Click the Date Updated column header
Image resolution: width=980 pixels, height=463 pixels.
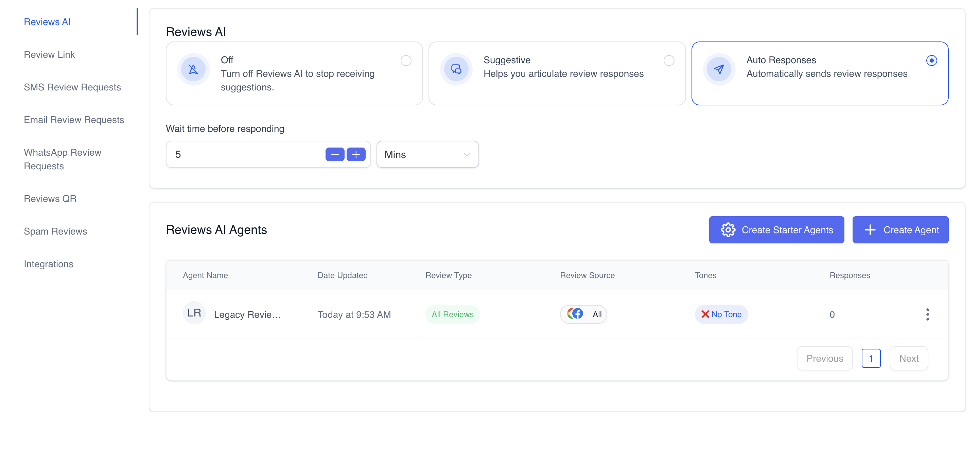pyautogui.click(x=343, y=275)
